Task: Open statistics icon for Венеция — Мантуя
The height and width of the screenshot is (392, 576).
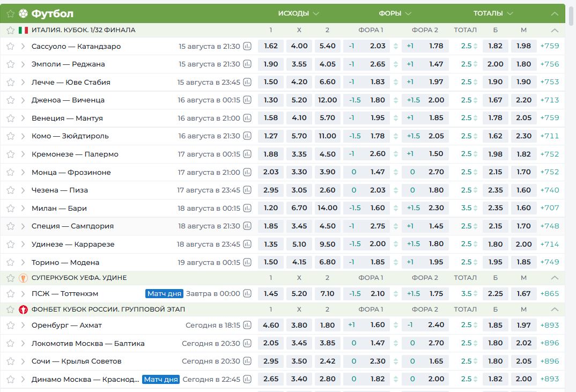Action: pos(247,119)
